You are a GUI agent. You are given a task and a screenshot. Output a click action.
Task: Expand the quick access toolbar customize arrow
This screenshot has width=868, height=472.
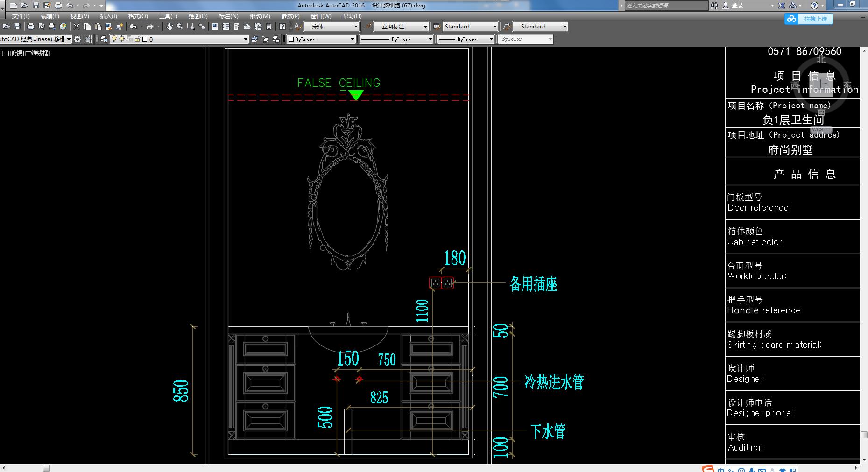click(x=101, y=6)
